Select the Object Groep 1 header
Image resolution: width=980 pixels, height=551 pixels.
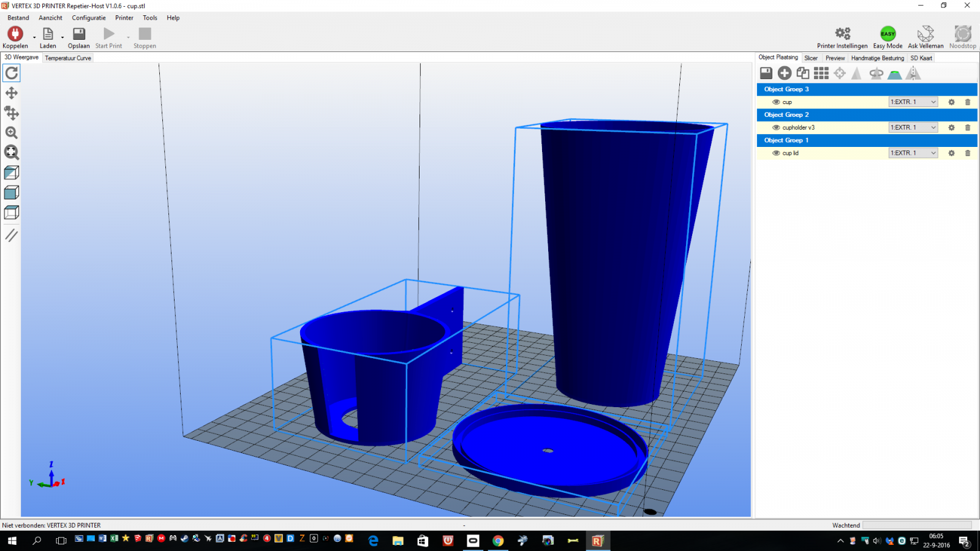point(867,140)
